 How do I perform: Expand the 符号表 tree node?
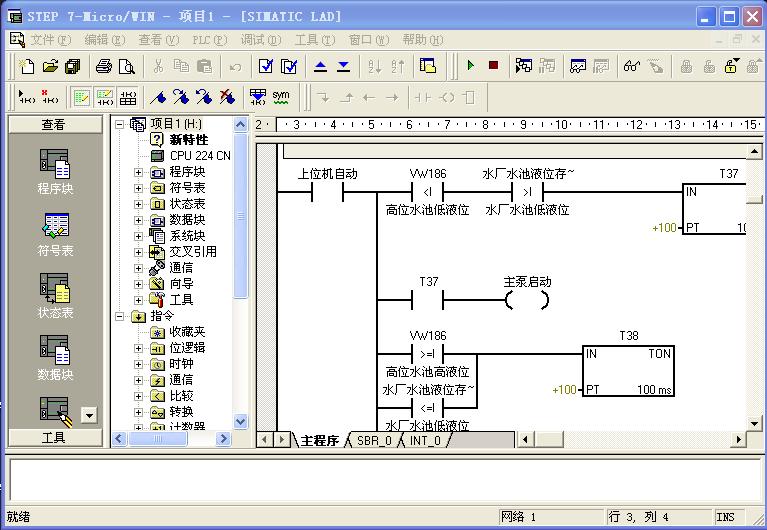[138, 188]
